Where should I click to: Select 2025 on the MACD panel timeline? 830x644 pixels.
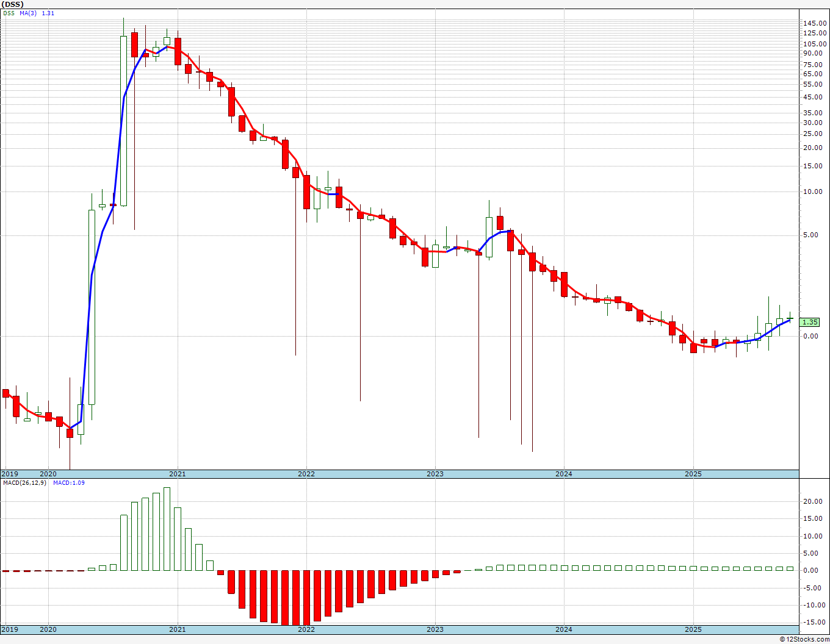point(693,629)
